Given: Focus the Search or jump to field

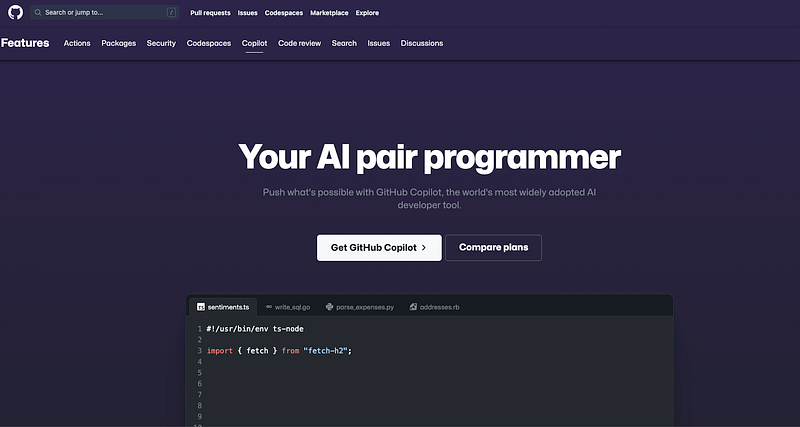Looking at the screenshot, I should (100, 13).
